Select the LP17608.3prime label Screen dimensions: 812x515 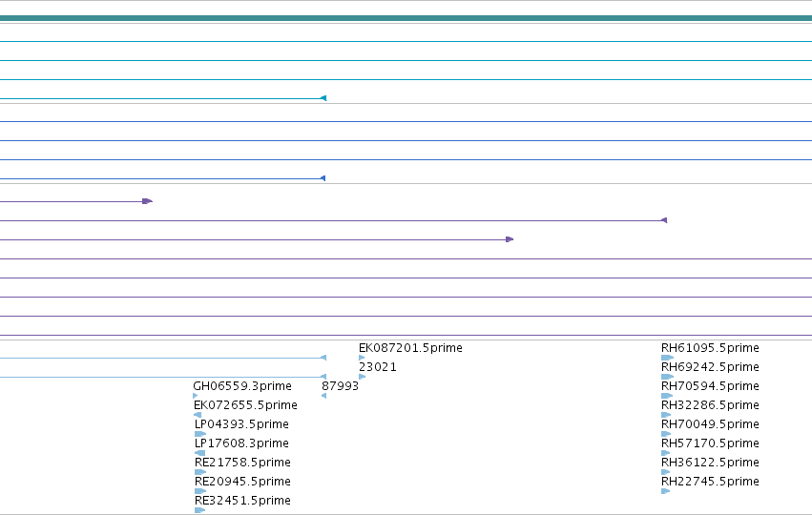click(x=241, y=443)
